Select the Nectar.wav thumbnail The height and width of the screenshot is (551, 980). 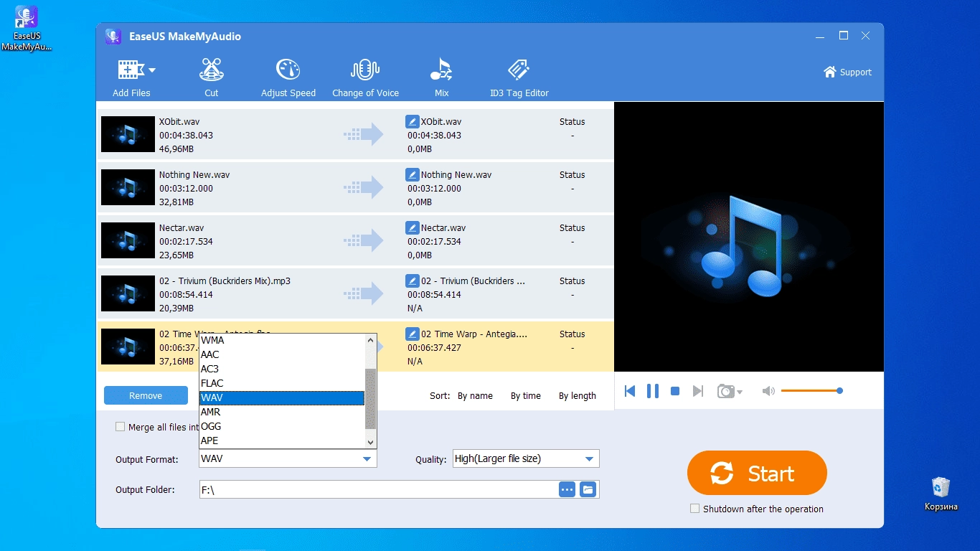tap(128, 240)
